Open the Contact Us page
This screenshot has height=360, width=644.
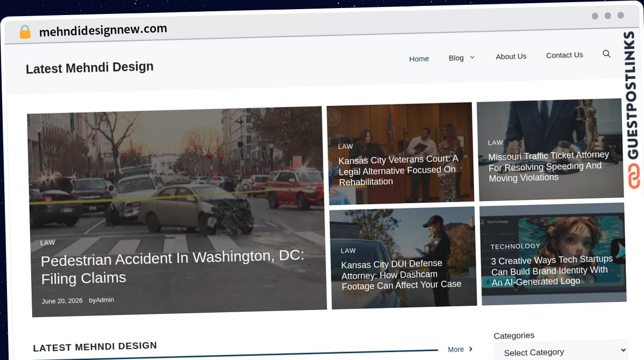(565, 55)
